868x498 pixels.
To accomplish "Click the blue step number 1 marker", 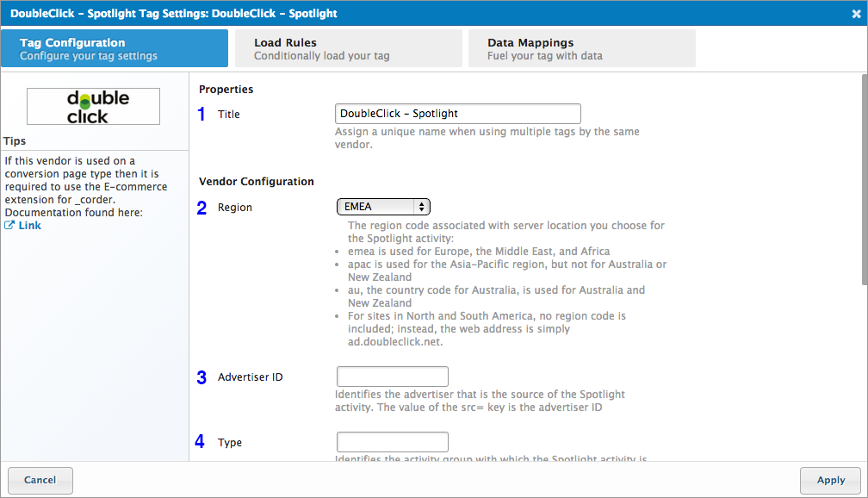I will (202, 115).
